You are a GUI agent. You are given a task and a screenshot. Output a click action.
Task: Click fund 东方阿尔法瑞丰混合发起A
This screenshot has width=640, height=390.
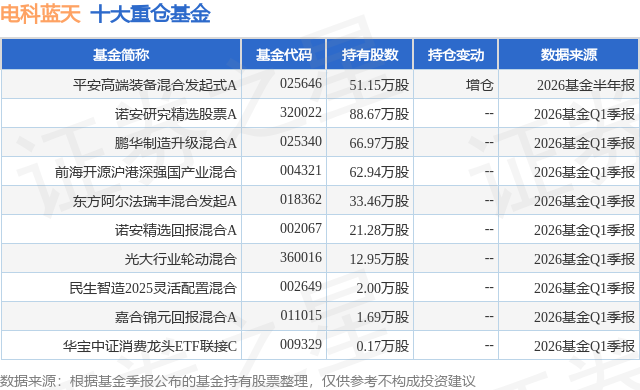coord(155,201)
